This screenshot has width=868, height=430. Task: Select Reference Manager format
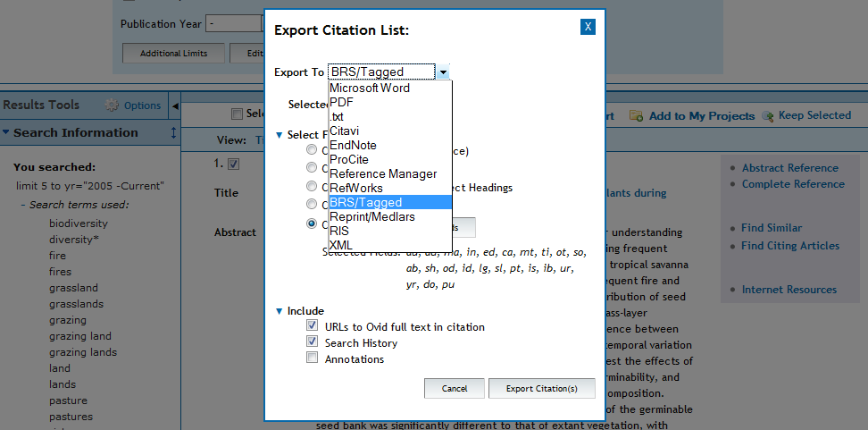(x=390, y=174)
